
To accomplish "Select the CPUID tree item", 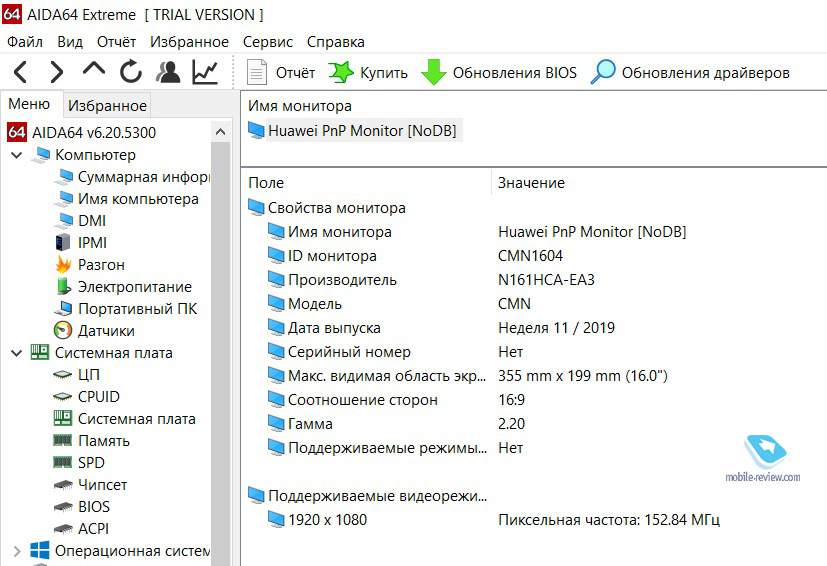I will pyautogui.click(x=86, y=397).
